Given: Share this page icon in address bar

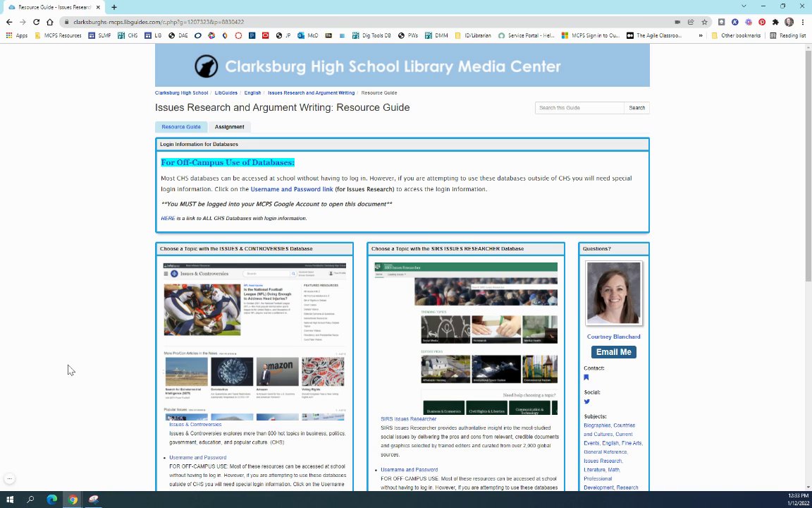Looking at the screenshot, I should [x=691, y=22].
